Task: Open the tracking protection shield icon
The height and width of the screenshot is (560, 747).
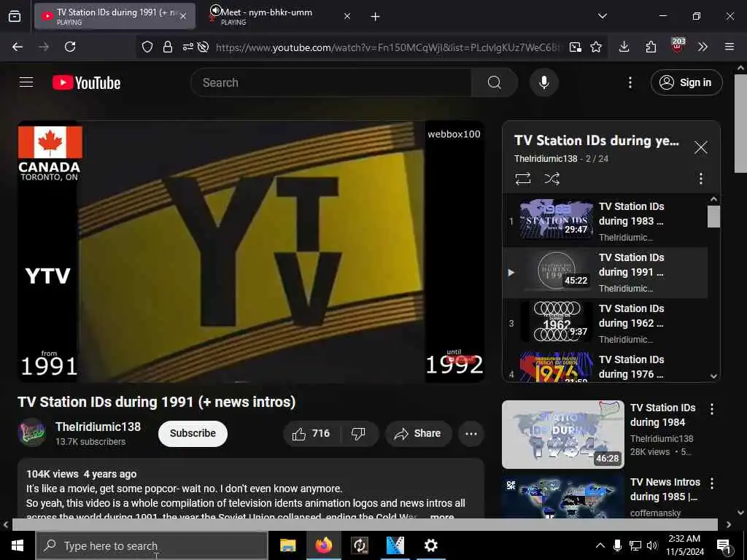Action: [x=147, y=47]
